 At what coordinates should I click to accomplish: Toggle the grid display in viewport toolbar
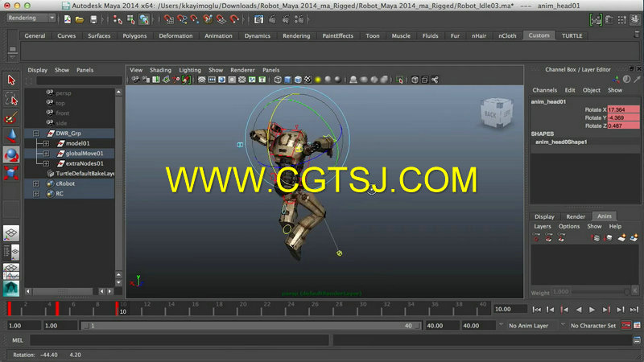(x=202, y=80)
